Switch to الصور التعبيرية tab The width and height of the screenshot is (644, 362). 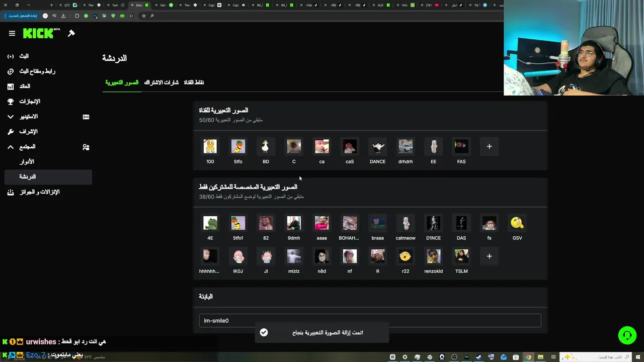(122, 82)
